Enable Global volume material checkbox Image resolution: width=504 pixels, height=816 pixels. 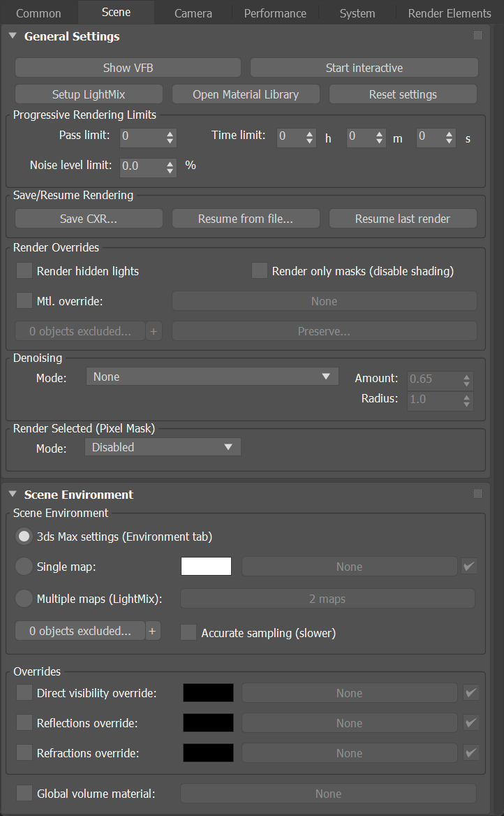[x=24, y=793]
